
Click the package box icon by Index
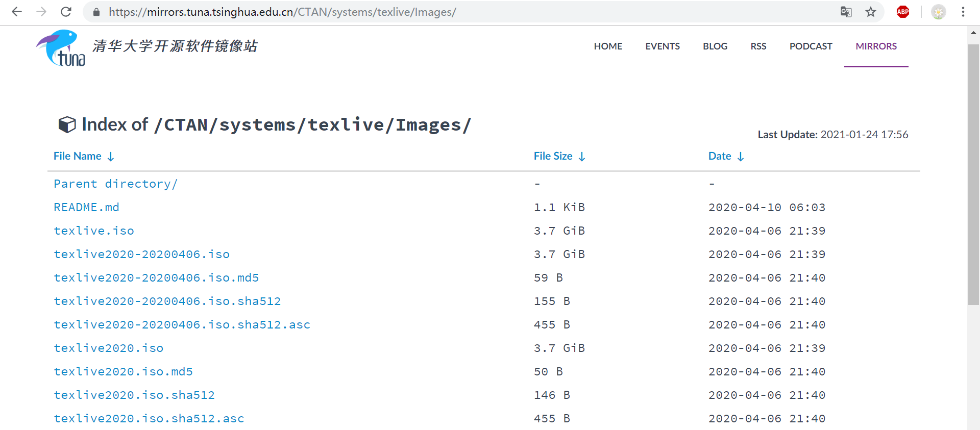[67, 124]
